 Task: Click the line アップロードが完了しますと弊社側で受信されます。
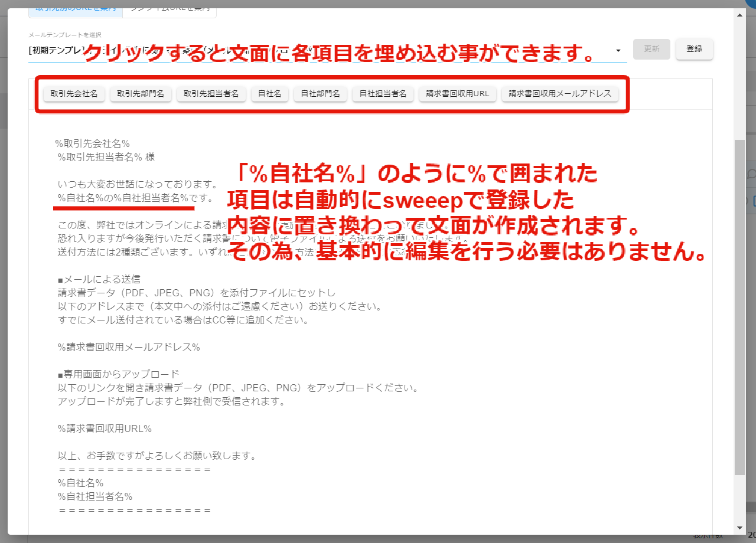pos(171,402)
